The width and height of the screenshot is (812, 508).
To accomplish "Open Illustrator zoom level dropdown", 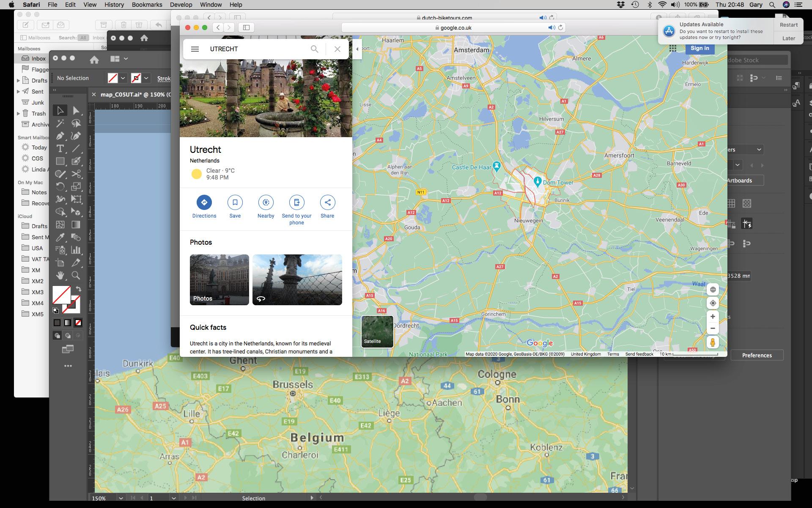I will 121,498.
